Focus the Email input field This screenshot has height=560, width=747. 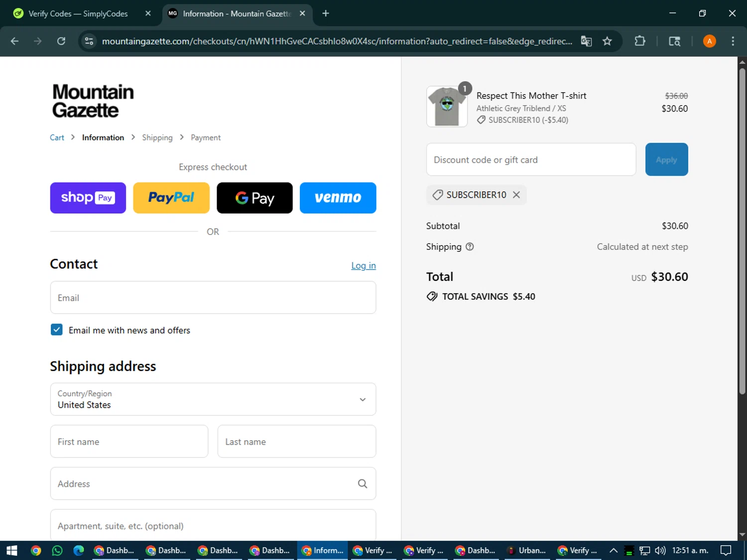pyautogui.click(x=213, y=298)
